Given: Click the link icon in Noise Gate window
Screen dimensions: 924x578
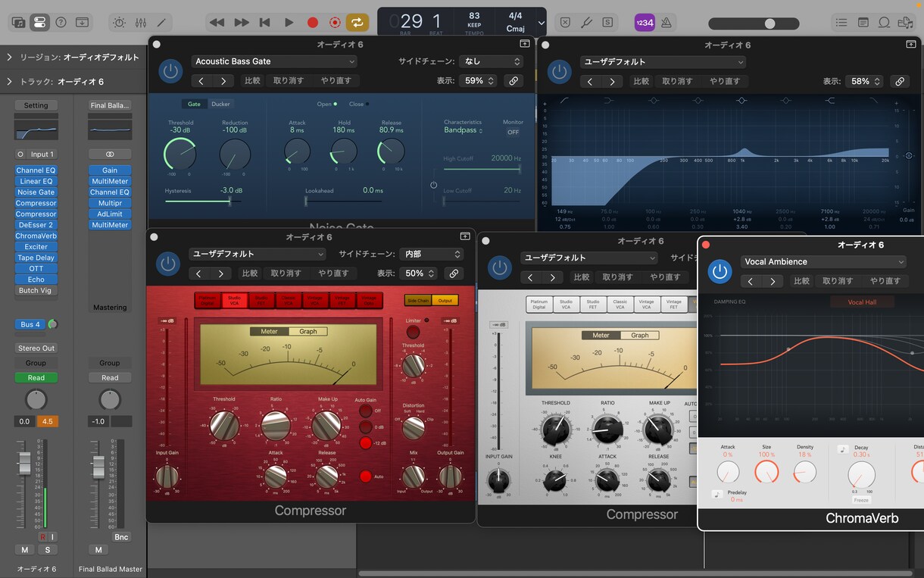Looking at the screenshot, I should pyautogui.click(x=514, y=80).
